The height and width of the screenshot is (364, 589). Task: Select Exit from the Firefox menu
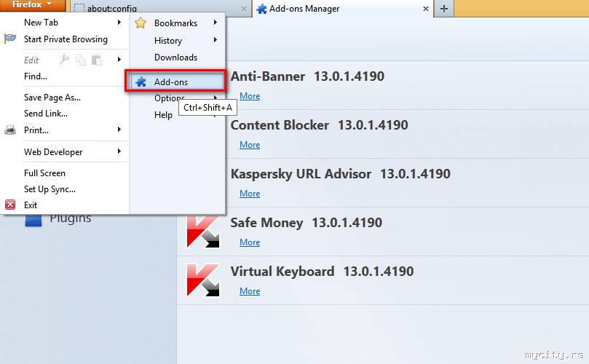(31, 205)
